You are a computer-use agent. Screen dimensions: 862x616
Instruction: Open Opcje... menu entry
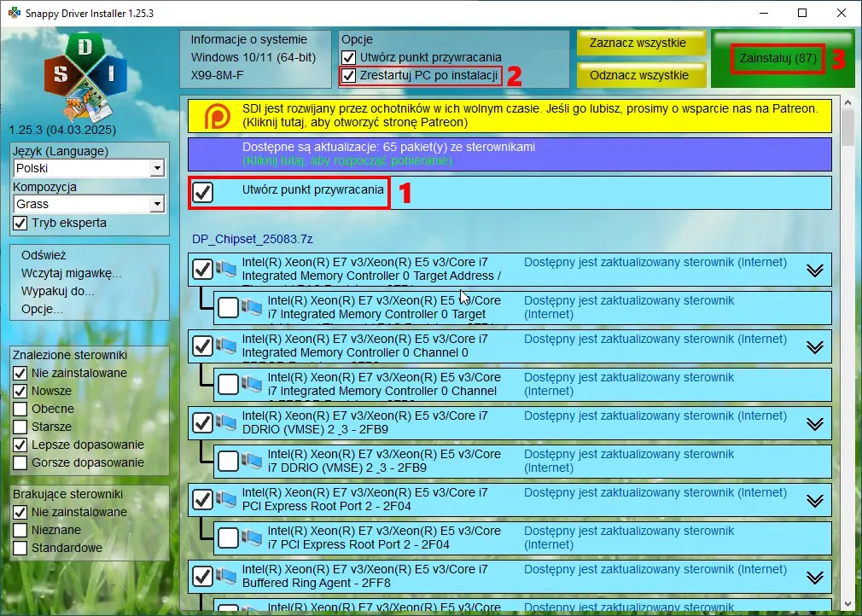42,310
